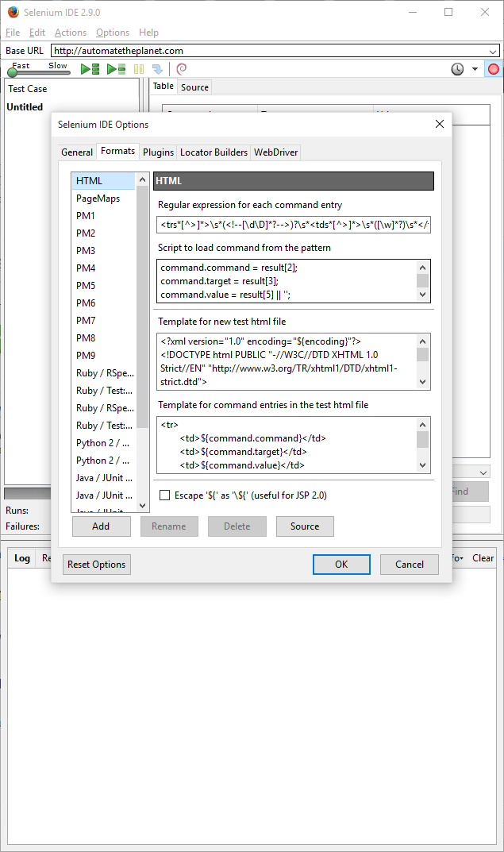The height and width of the screenshot is (852, 504).
Task: Enable the Escape '${' checkbox
Action: (x=164, y=495)
